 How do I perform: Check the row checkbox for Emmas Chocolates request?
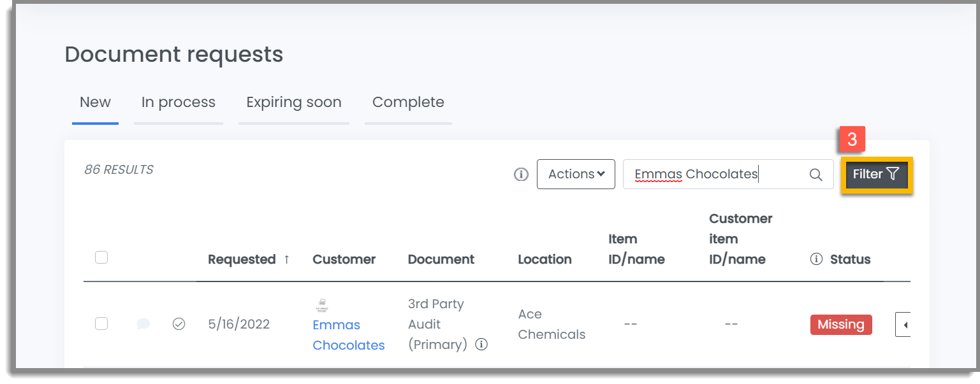pos(101,324)
